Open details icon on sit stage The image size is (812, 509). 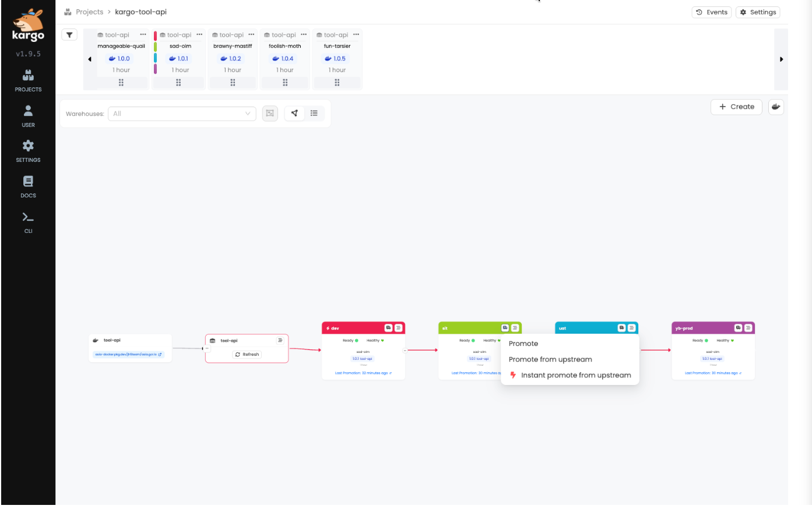point(515,328)
